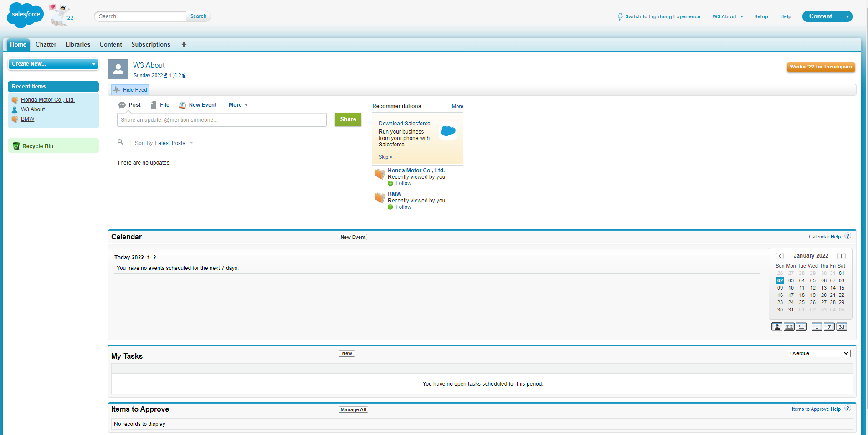
Task: Open the Home tab
Action: (18, 45)
